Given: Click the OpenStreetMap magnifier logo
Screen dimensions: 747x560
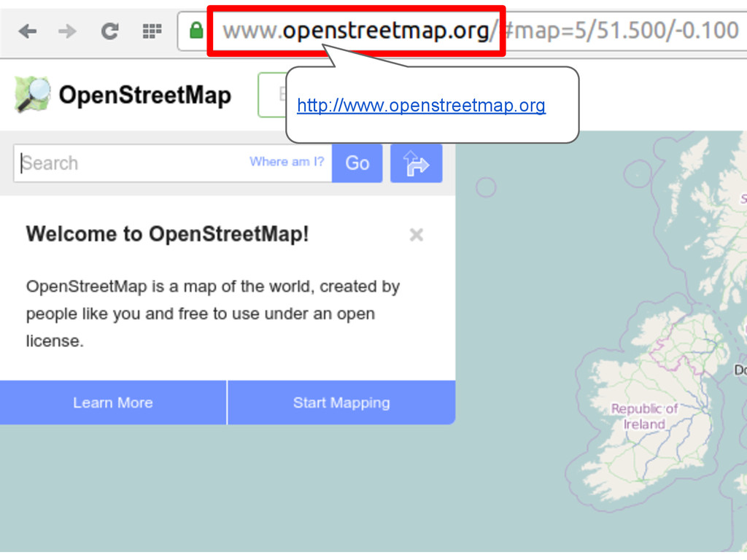Looking at the screenshot, I should click(x=32, y=94).
